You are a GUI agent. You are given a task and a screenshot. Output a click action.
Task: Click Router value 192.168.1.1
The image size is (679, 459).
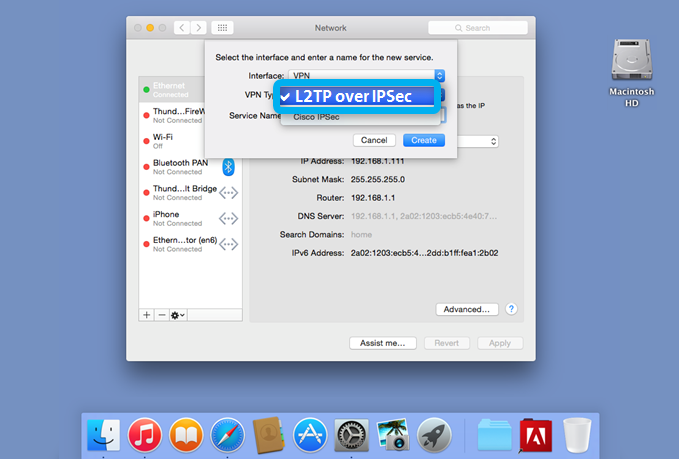pos(373,198)
